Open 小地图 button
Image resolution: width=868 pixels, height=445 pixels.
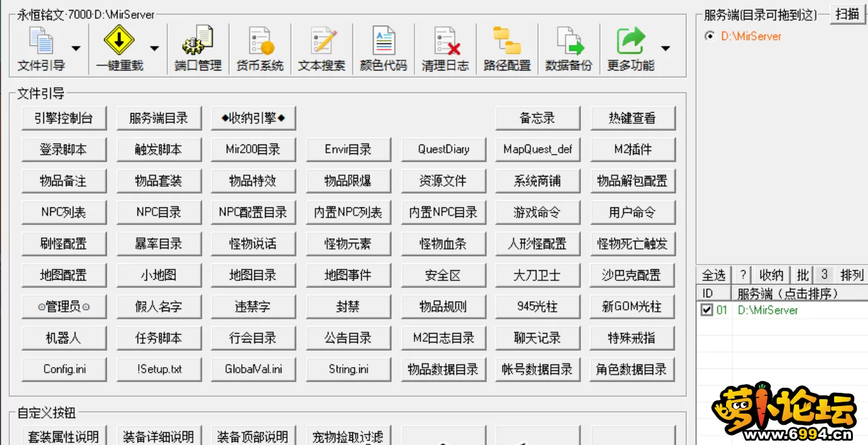(x=158, y=275)
